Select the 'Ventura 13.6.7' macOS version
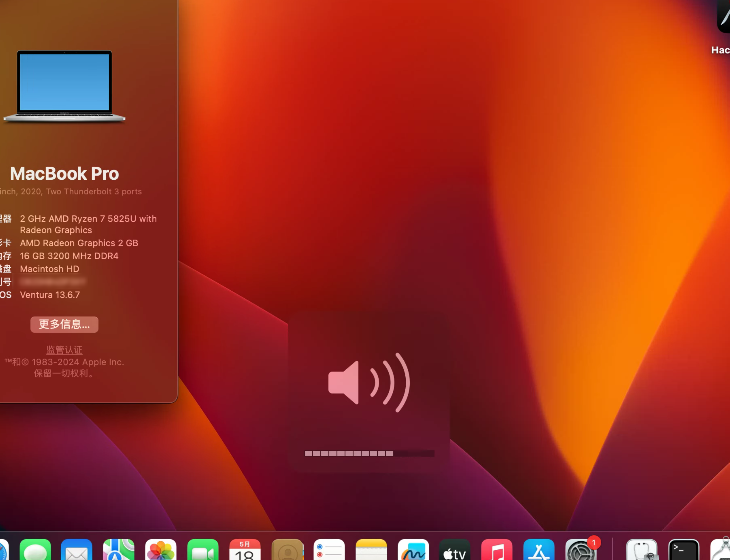Screen dimensions: 730x560 point(50,295)
